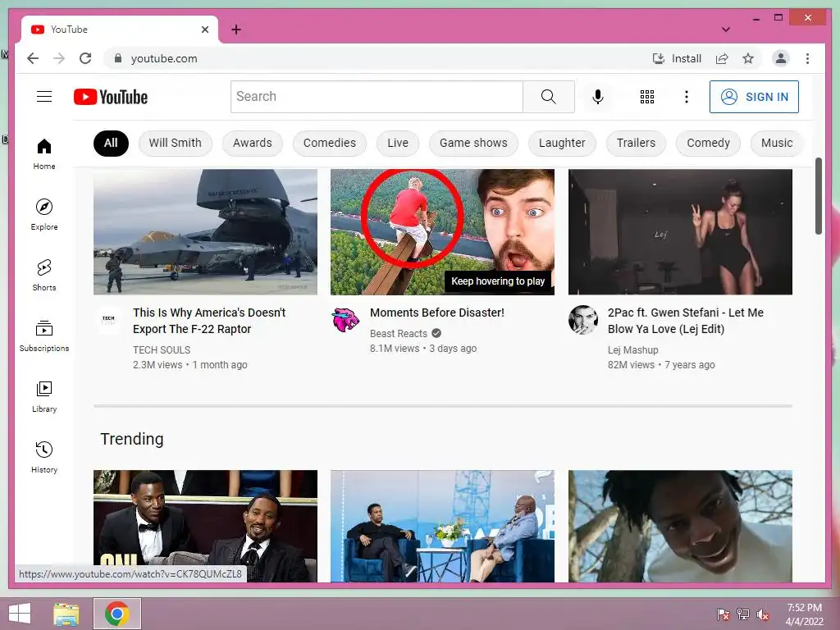The image size is (840, 630).
Task: Open Chrome three-dot menu
Action: tap(807, 58)
